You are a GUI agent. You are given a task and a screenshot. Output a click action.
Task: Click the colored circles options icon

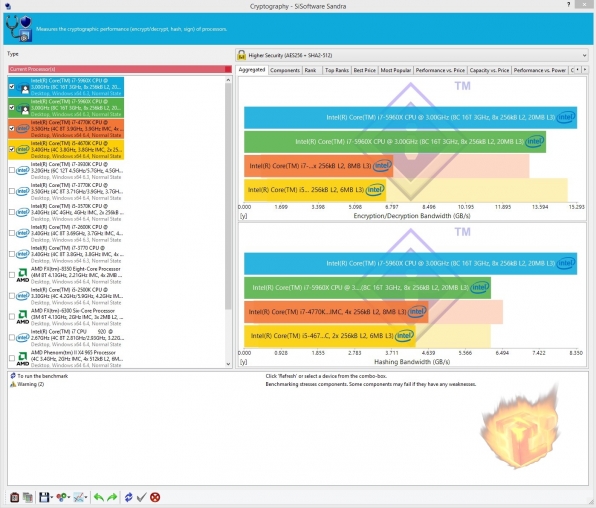(x=62, y=497)
